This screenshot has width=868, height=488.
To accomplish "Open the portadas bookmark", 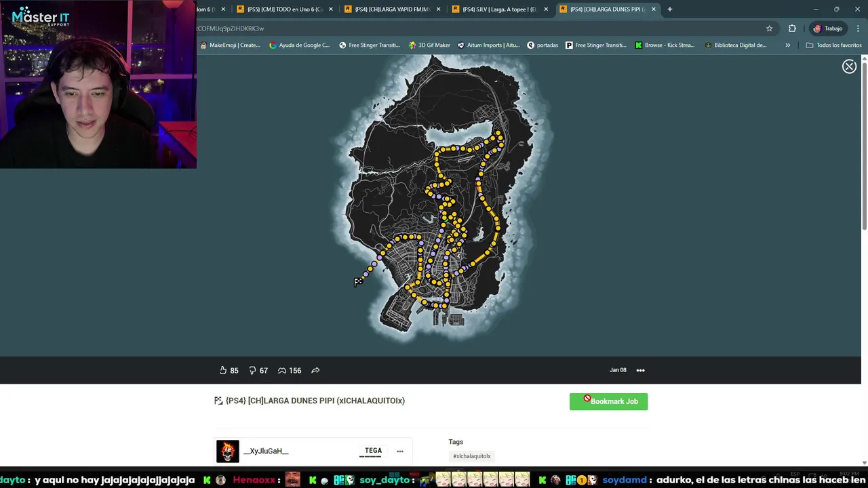I will pos(542,45).
